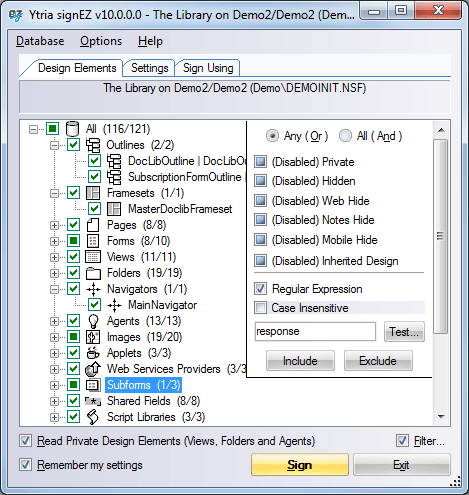Open the Database menu
The width and height of the screenshot is (469, 495).
pos(40,41)
